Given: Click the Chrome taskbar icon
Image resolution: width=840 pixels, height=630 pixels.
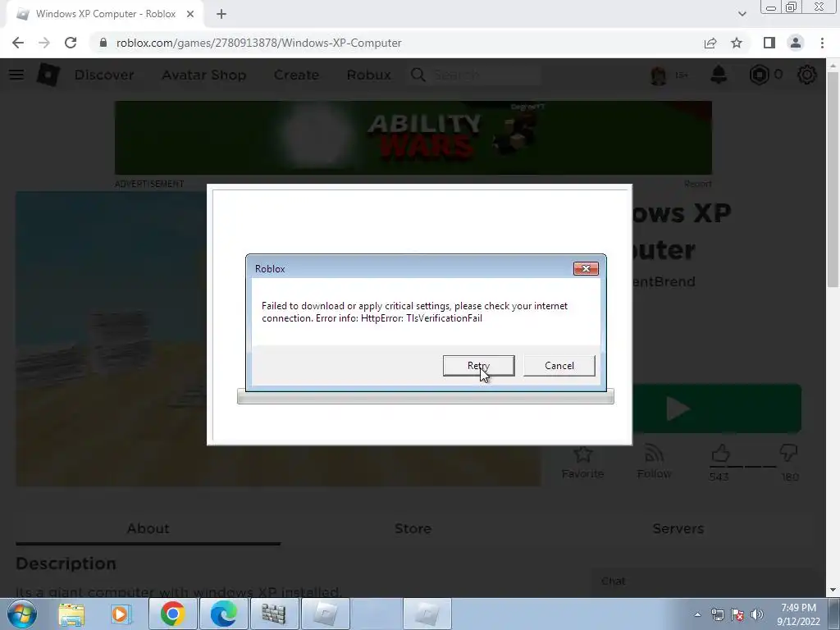Looking at the screenshot, I should (172, 614).
